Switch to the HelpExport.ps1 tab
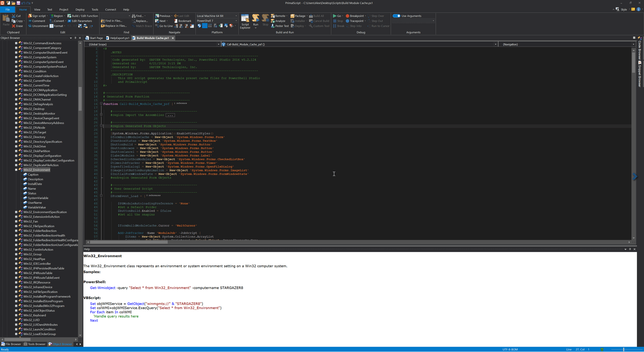 [x=118, y=38]
